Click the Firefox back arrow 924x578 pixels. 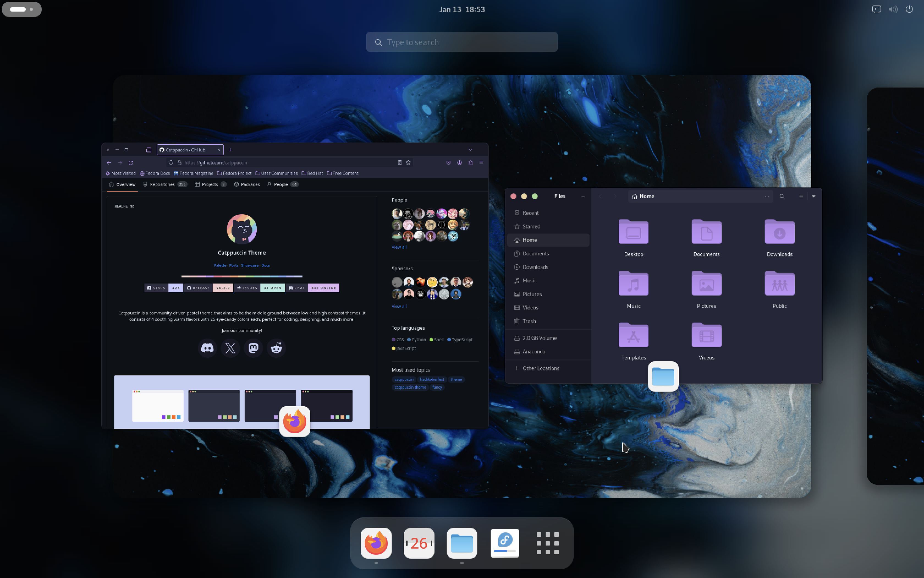109,162
